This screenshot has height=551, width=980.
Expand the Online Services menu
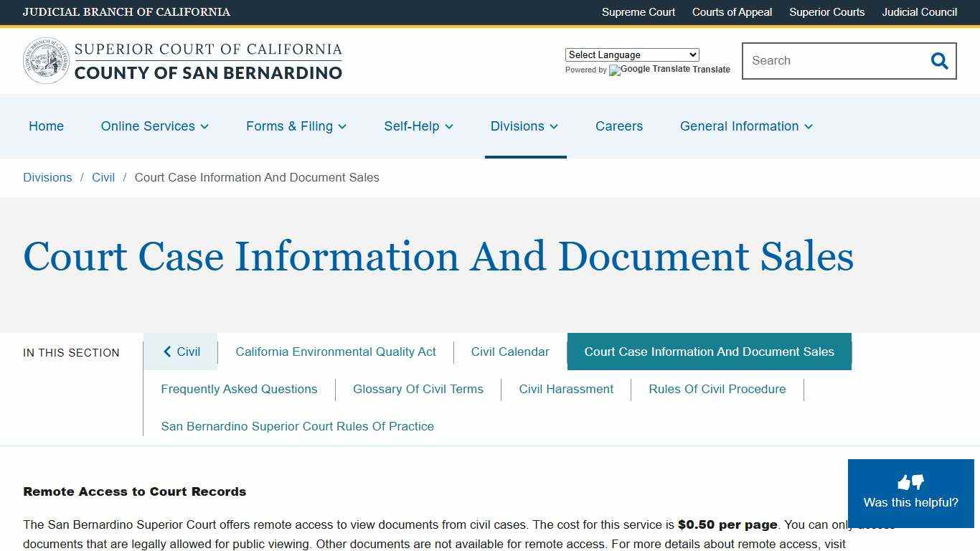pyautogui.click(x=154, y=126)
